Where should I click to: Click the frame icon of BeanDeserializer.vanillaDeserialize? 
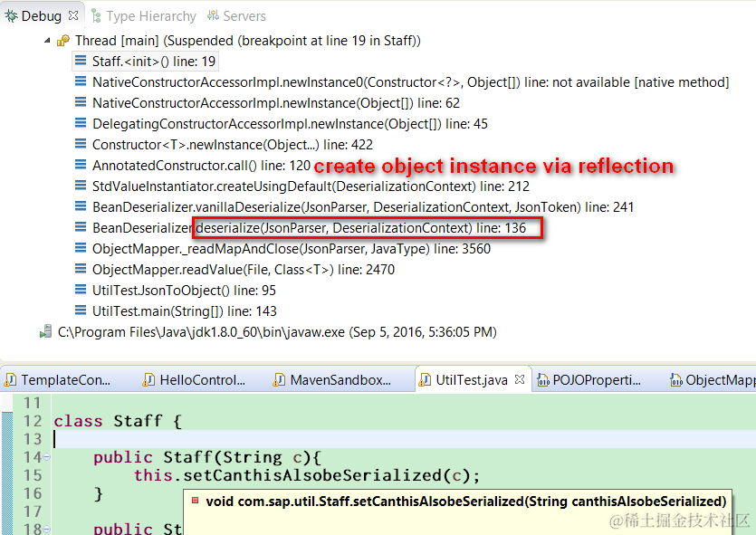click(x=81, y=205)
